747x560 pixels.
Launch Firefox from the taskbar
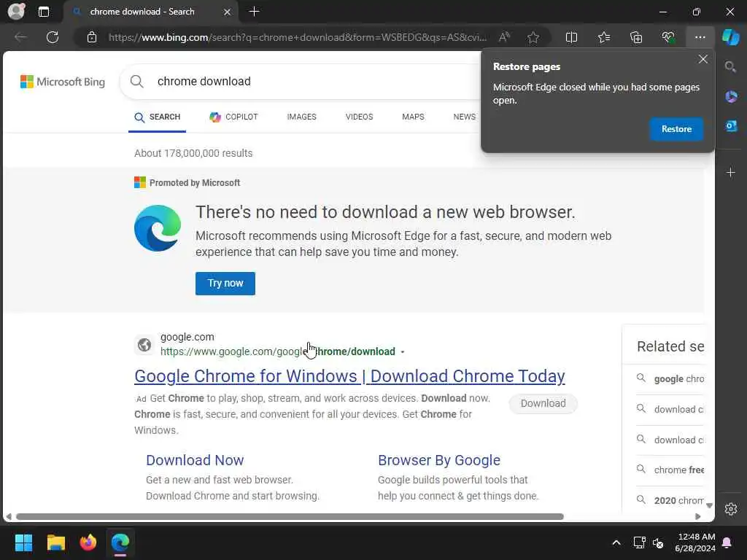(88, 542)
